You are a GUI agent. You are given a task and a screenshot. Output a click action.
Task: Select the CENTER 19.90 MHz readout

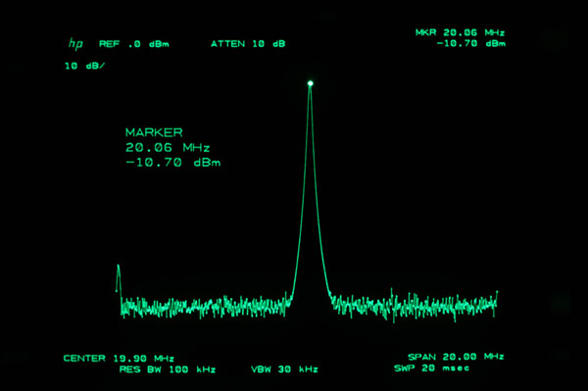pyautogui.click(x=119, y=359)
